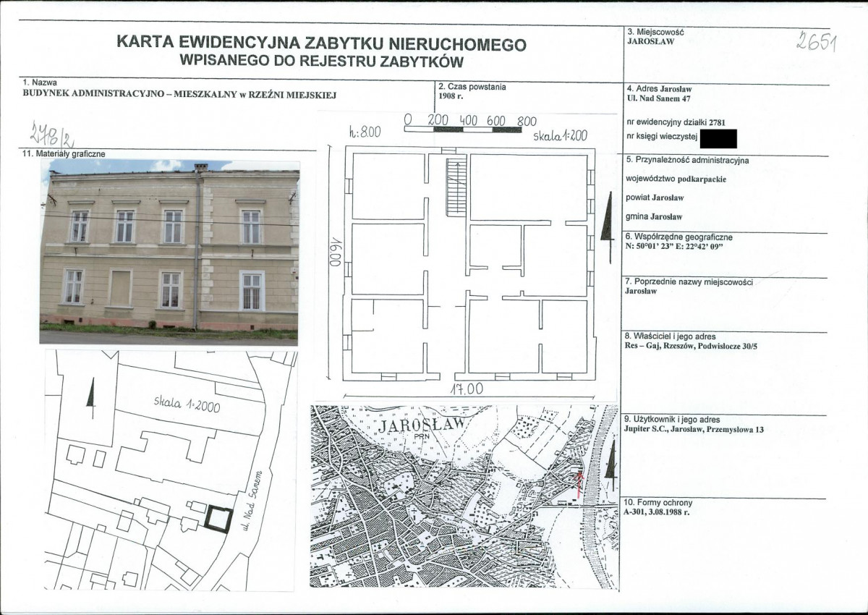Click the handwritten note '278/2'
The height and width of the screenshot is (615, 868).
click(51, 135)
